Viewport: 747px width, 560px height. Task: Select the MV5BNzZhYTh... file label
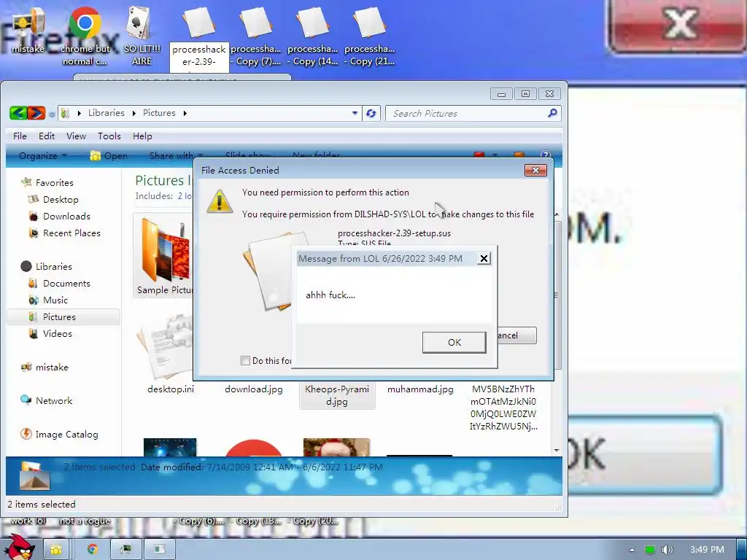503,408
